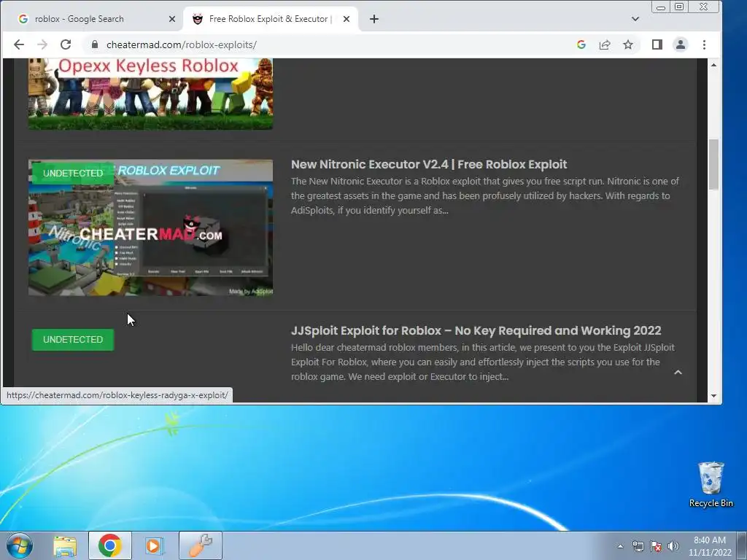747x560 pixels.
Task: Click UNDETECTED badge on Nitronic thumbnail
Action: [x=73, y=174]
